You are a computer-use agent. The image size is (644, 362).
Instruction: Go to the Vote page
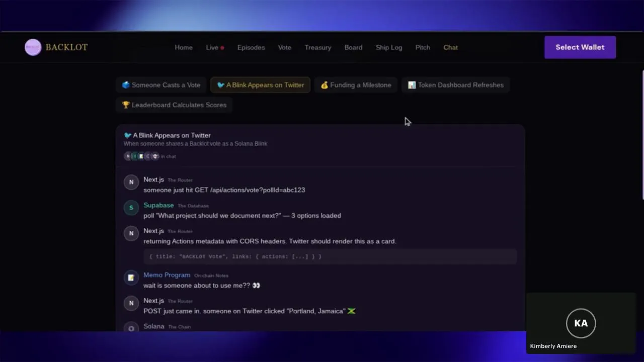click(285, 47)
